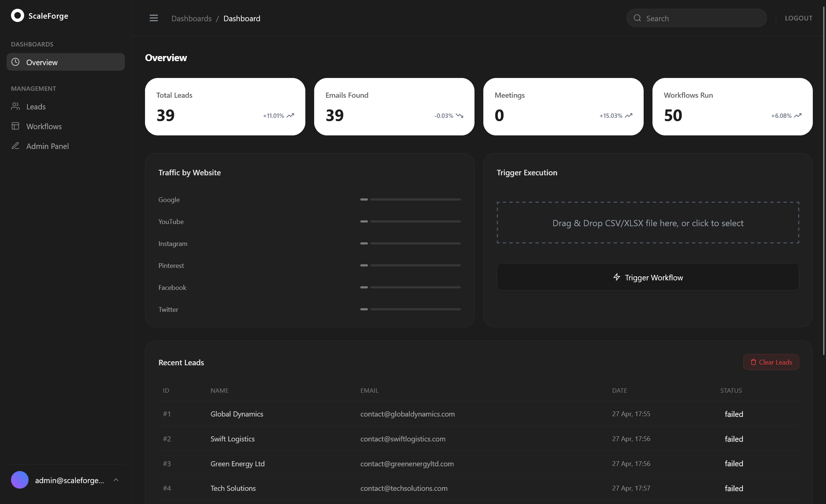Click the Workflows Run upward trend arrow

coord(798,116)
